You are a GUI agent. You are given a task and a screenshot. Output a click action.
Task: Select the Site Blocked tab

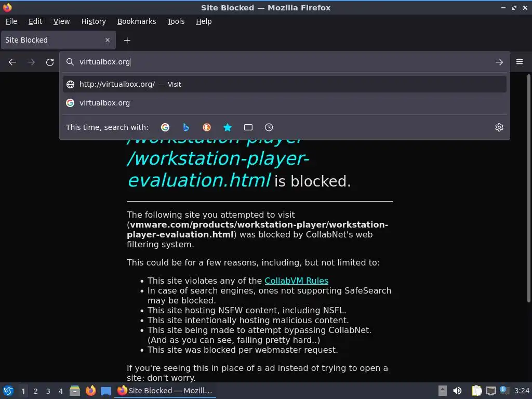pos(58,40)
